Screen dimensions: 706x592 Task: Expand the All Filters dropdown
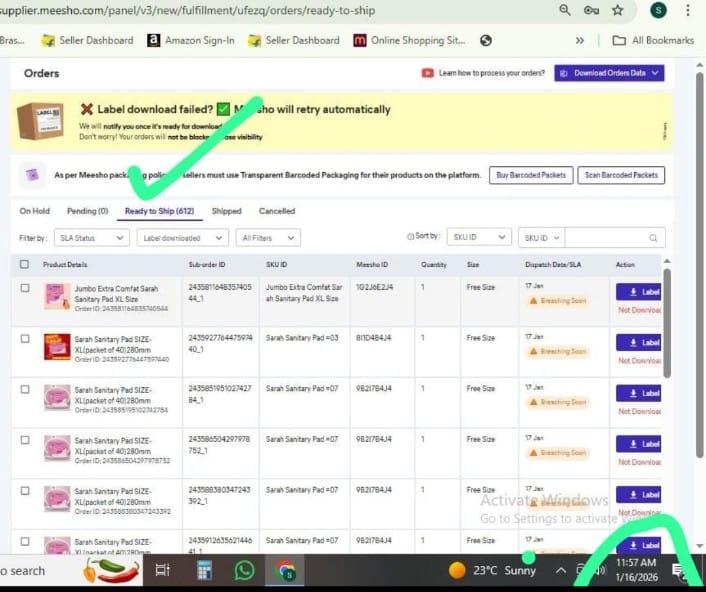pyautogui.click(x=267, y=238)
